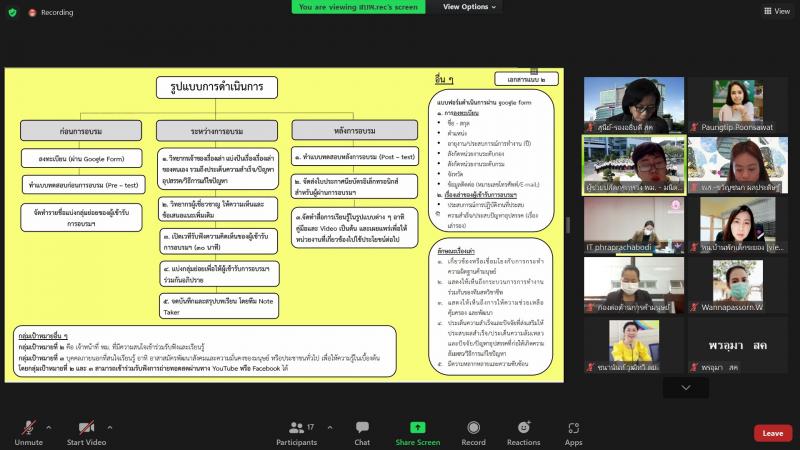Click the หลังการอบรม header box in slide
Screen dimensions: 800x450
coord(355,130)
